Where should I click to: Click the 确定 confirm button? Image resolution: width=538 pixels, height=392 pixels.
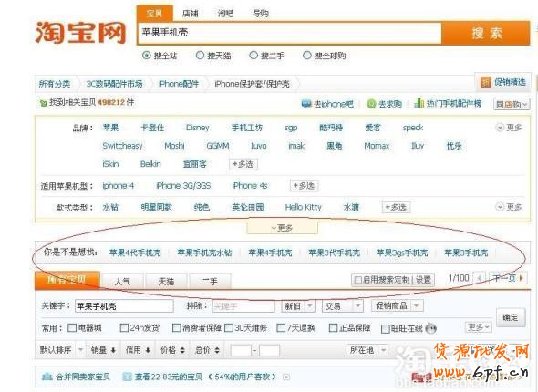(511, 317)
